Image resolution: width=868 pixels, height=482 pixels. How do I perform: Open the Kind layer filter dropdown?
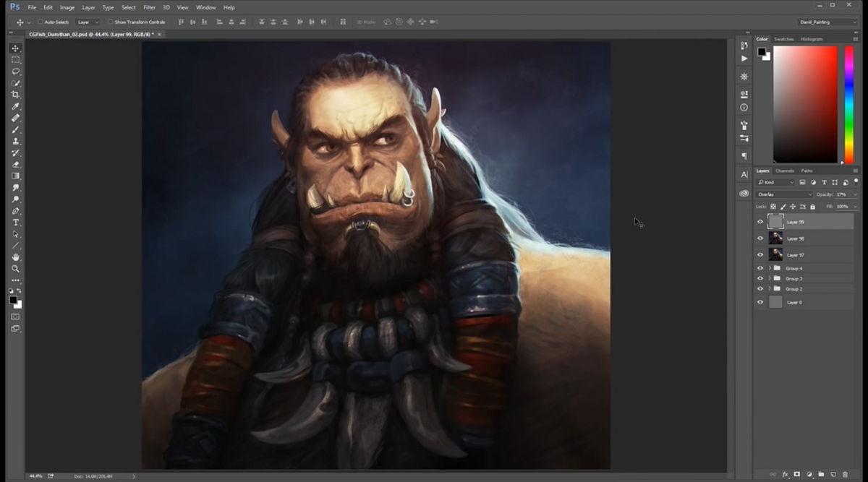point(775,182)
